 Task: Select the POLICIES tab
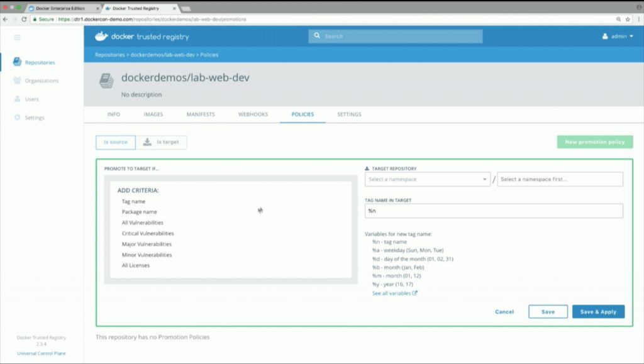click(x=303, y=114)
